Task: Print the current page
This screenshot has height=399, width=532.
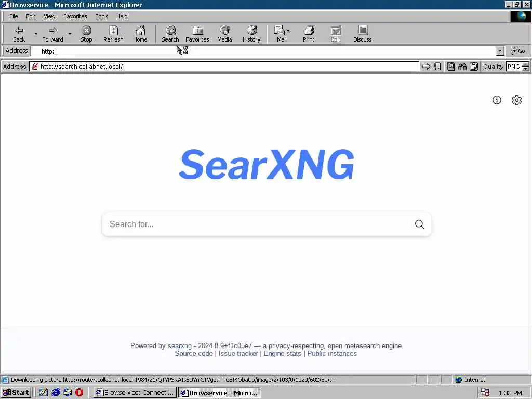Action: [309, 34]
